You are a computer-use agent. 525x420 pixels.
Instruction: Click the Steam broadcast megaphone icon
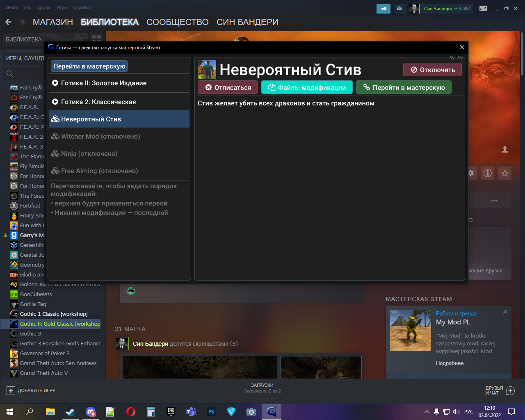click(x=383, y=9)
